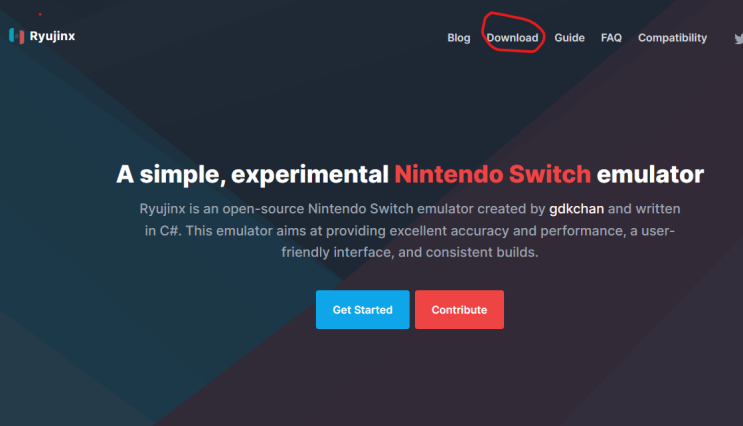Click the Ryujinx site name text

pyautogui.click(x=52, y=36)
